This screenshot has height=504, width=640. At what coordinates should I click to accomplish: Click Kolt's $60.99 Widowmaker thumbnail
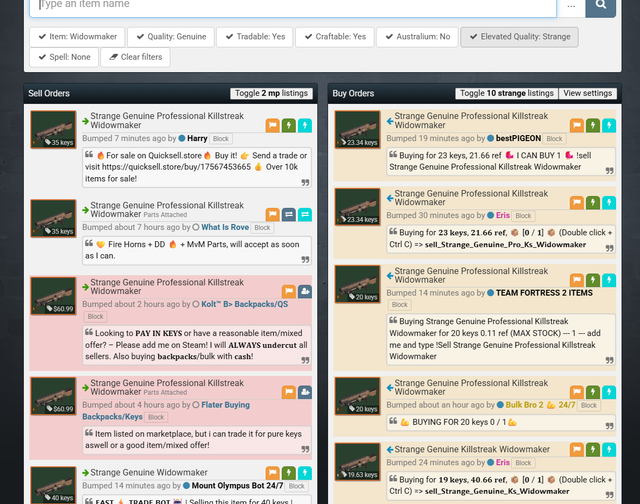(x=53, y=296)
